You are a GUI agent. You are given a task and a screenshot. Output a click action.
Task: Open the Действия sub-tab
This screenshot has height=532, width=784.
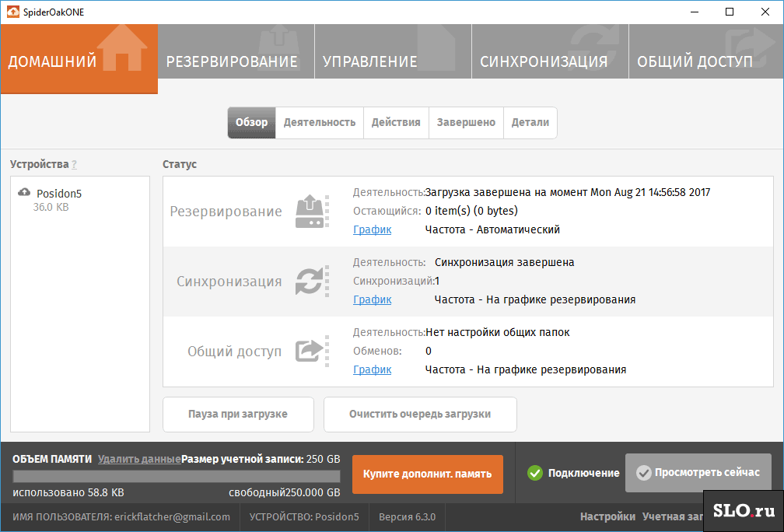[396, 123]
